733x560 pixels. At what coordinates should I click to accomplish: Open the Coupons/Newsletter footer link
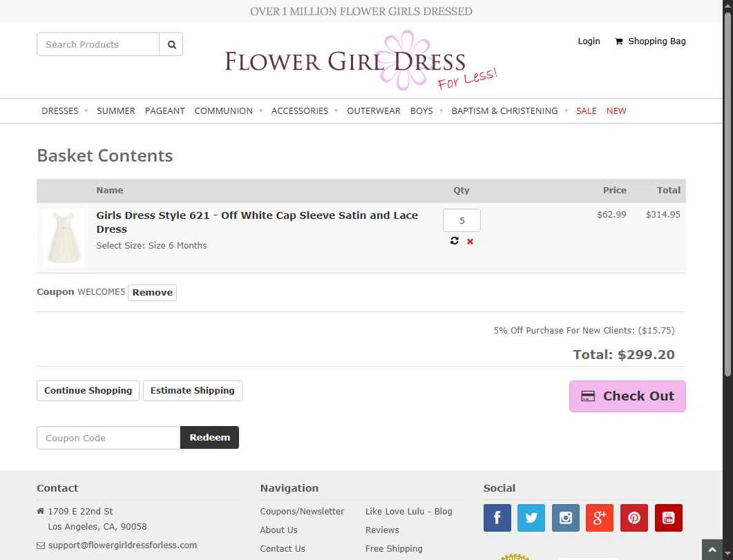[302, 512]
